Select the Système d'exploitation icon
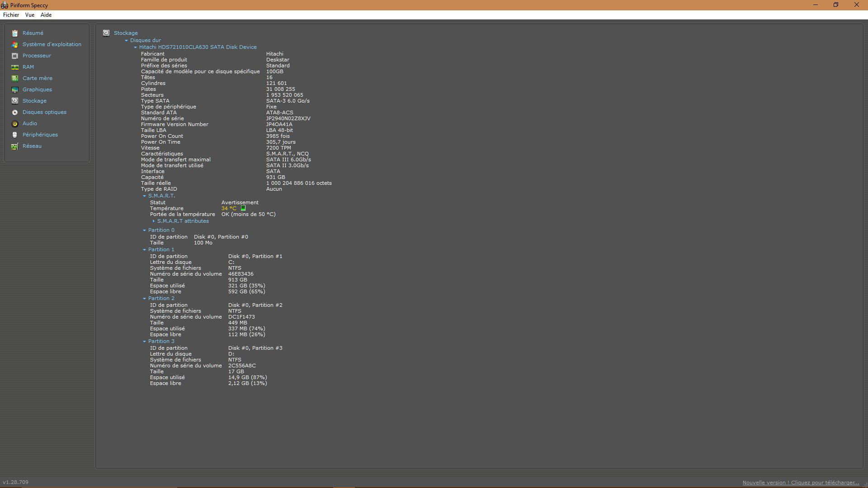 (x=15, y=44)
